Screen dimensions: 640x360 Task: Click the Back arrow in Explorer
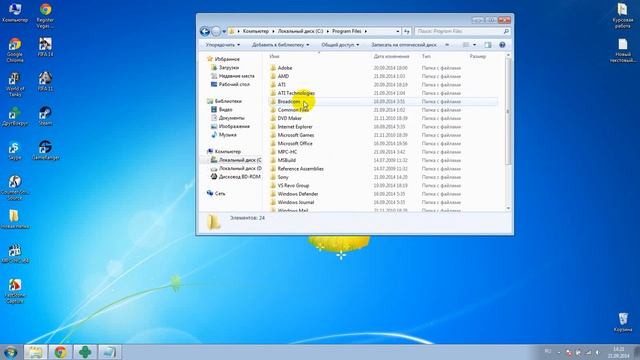205,31
